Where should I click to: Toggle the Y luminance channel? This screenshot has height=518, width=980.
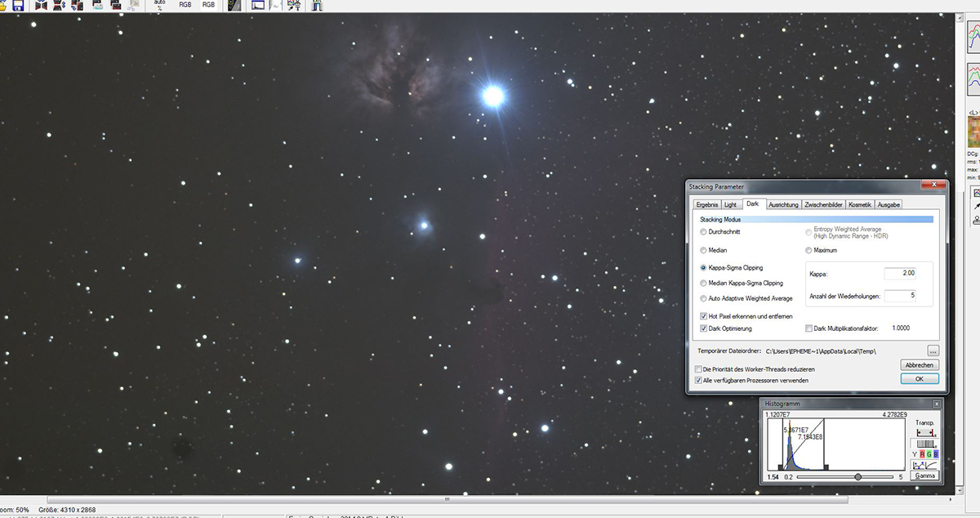click(915, 453)
